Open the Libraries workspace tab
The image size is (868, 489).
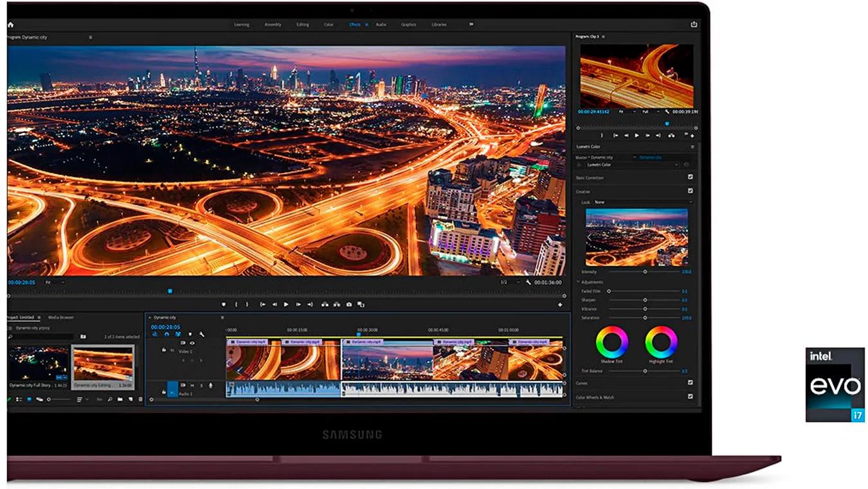(x=439, y=24)
